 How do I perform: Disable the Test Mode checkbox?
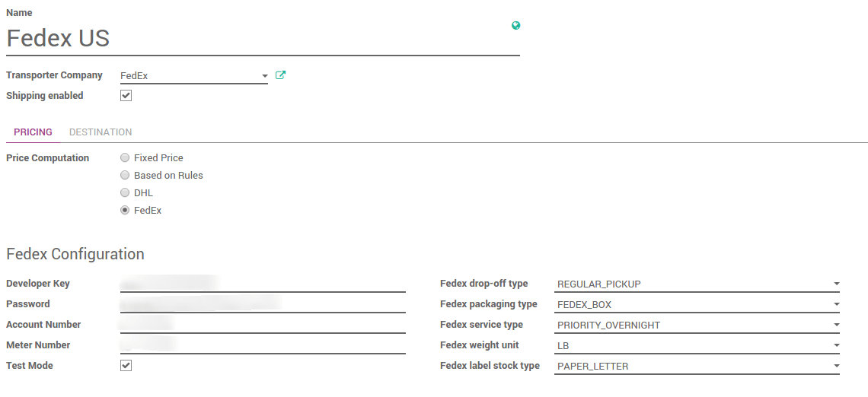click(126, 366)
